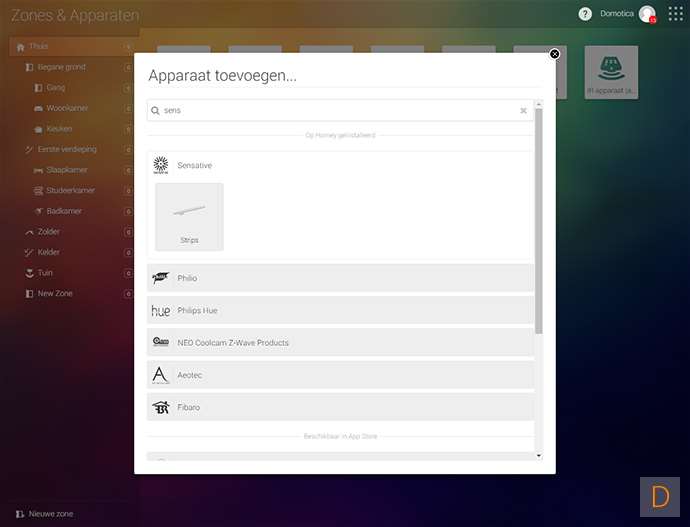Click the orange D logo badge

[x=660, y=497]
